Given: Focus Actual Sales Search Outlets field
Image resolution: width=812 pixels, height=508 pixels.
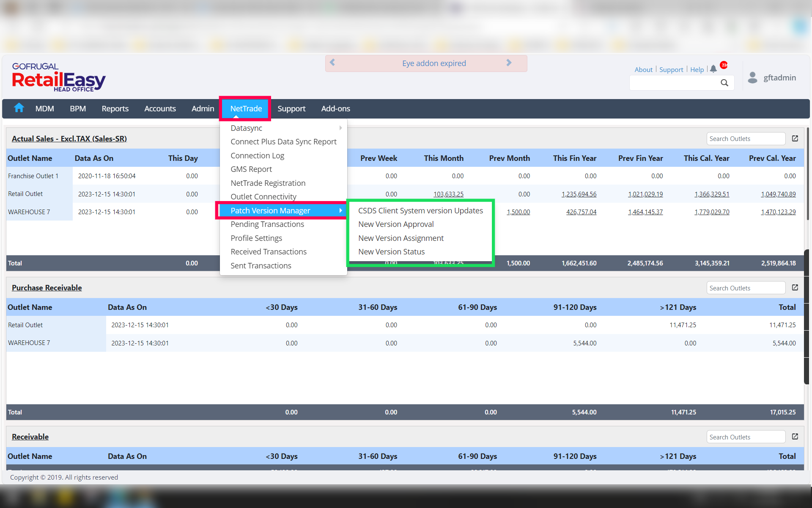Looking at the screenshot, I should coord(746,138).
